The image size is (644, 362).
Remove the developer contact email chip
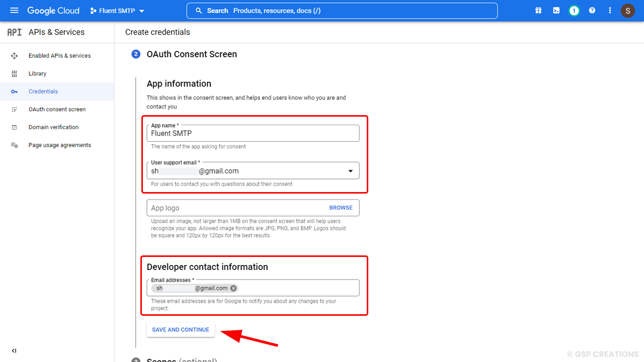(x=233, y=288)
